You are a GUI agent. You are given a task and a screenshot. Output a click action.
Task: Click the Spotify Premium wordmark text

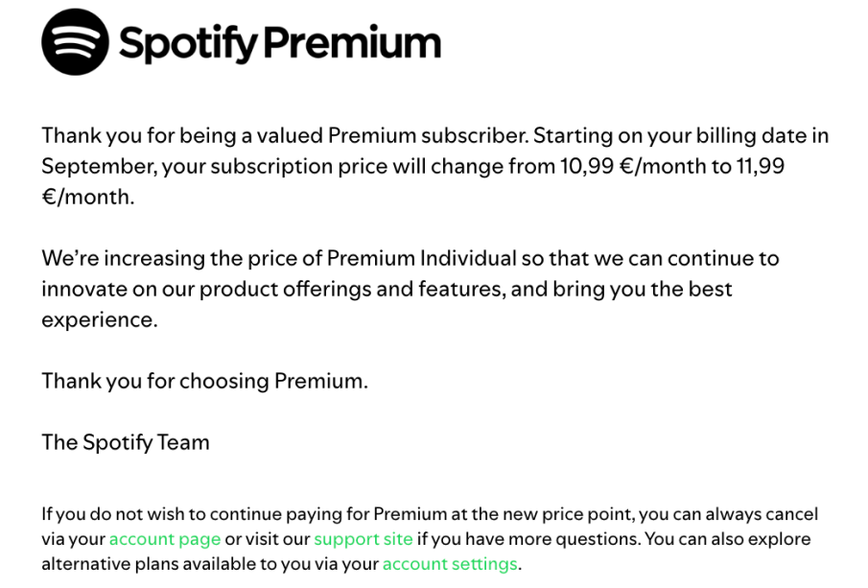(x=280, y=43)
